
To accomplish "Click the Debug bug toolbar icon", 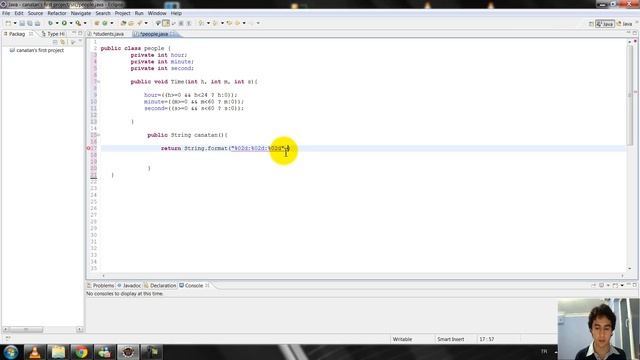I will coord(50,23).
